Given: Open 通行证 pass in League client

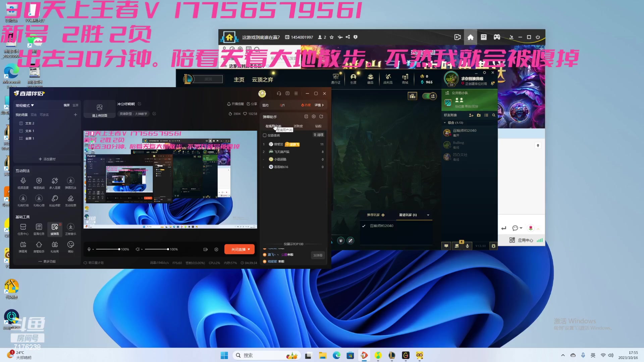Looking at the screenshot, I should pyautogui.click(x=335, y=79).
